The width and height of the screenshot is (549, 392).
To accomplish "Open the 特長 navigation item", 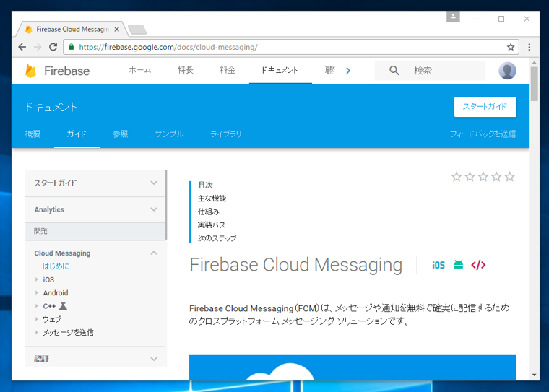I will click(x=186, y=70).
